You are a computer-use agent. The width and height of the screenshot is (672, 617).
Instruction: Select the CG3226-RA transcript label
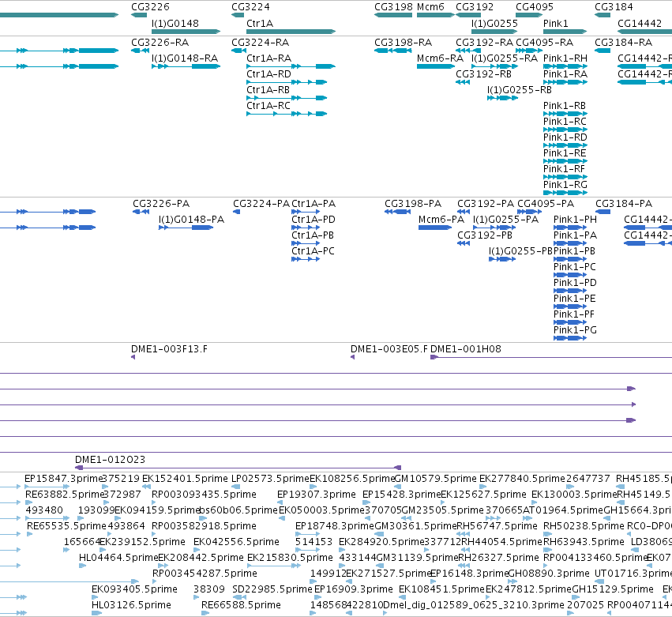click(160, 42)
